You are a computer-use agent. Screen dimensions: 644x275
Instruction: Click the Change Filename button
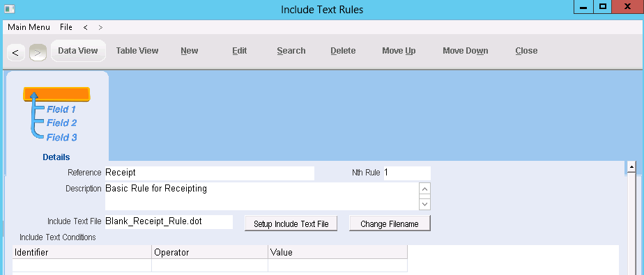[390, 223]
